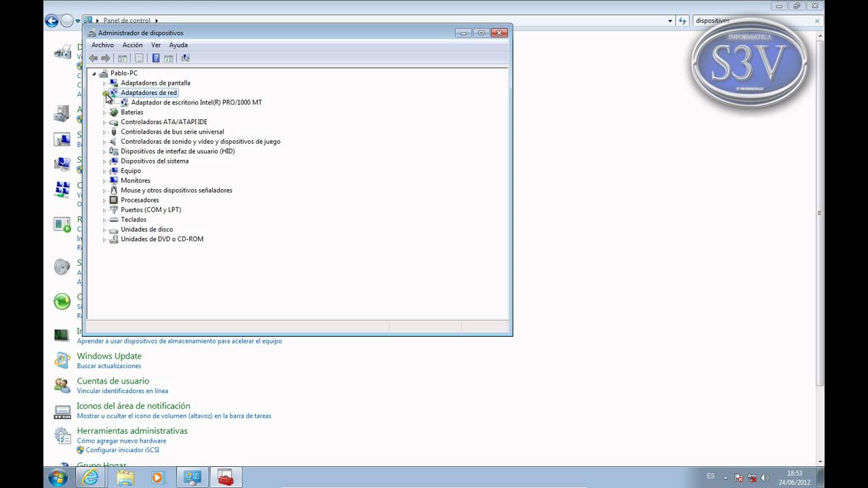This screenshot has width=868, height=488.
Task: Expand Mouse y otros dispositivos señaladores
Action: click(104, 190)
